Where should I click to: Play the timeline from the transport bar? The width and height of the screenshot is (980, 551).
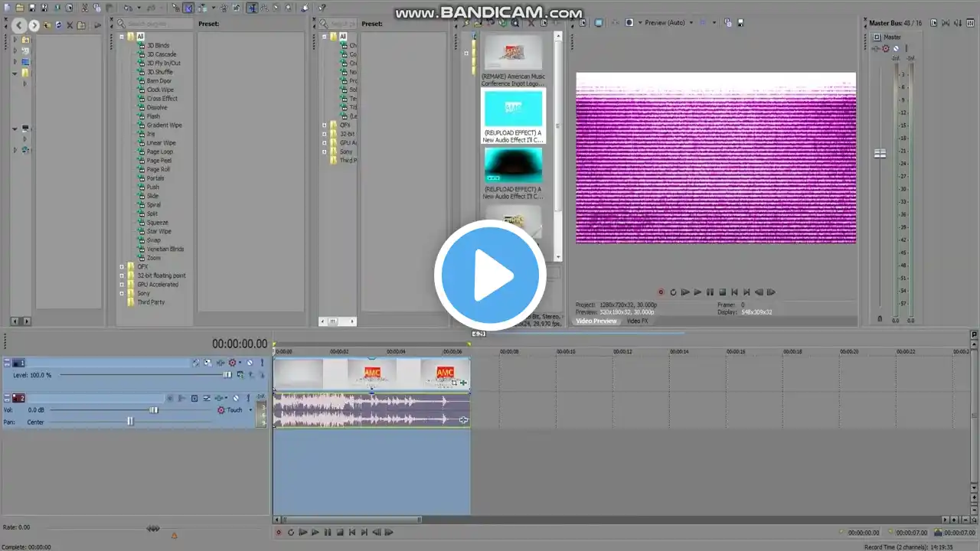point(315,532)
